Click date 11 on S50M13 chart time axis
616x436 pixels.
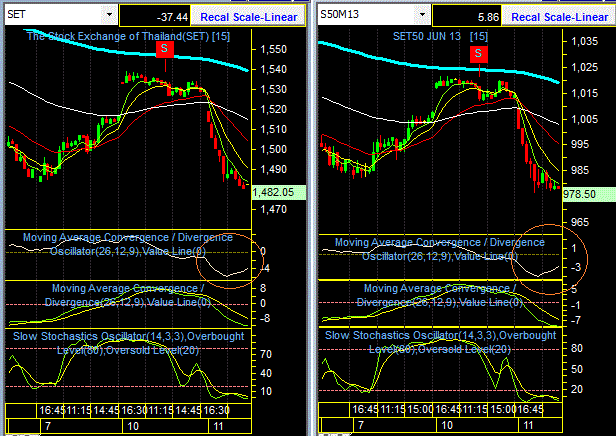tap(528, 425)
